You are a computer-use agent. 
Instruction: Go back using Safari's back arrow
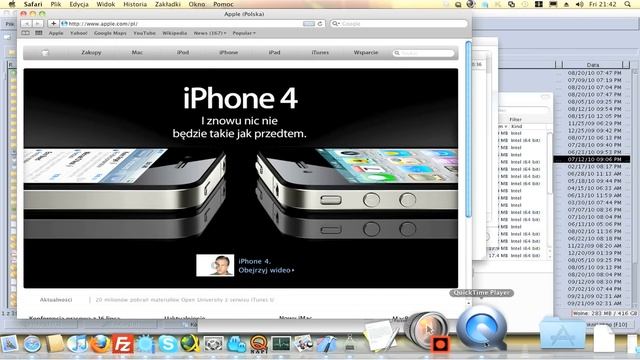point(27,24)
